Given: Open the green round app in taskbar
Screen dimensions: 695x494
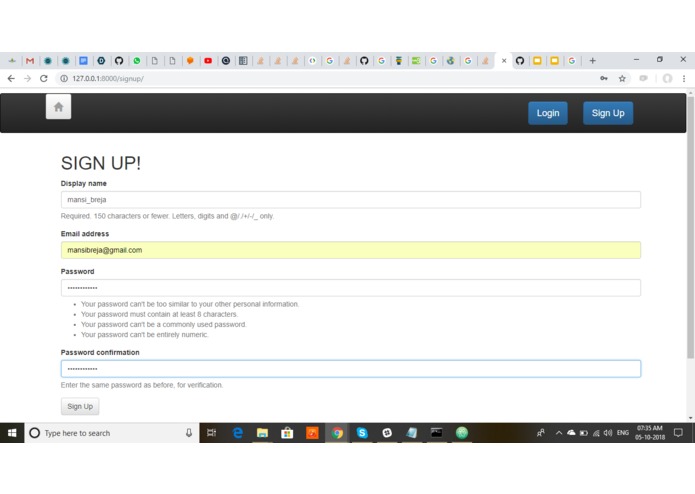Looking at the screenshot, I should click(462, 433).
